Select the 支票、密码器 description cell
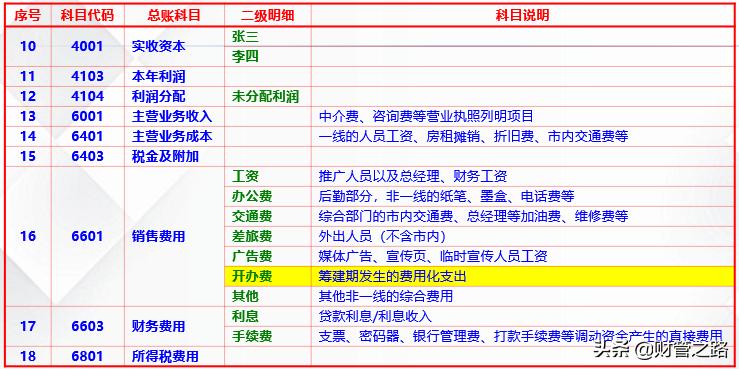 pyautogui.click(x=522, y=336)
